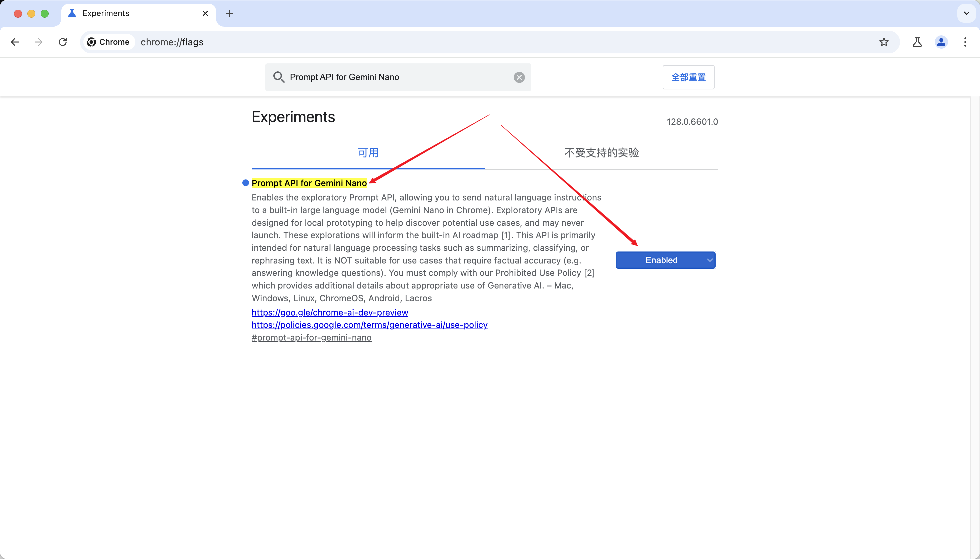Switch to the 可用 tab

click(x=368, y=153)
